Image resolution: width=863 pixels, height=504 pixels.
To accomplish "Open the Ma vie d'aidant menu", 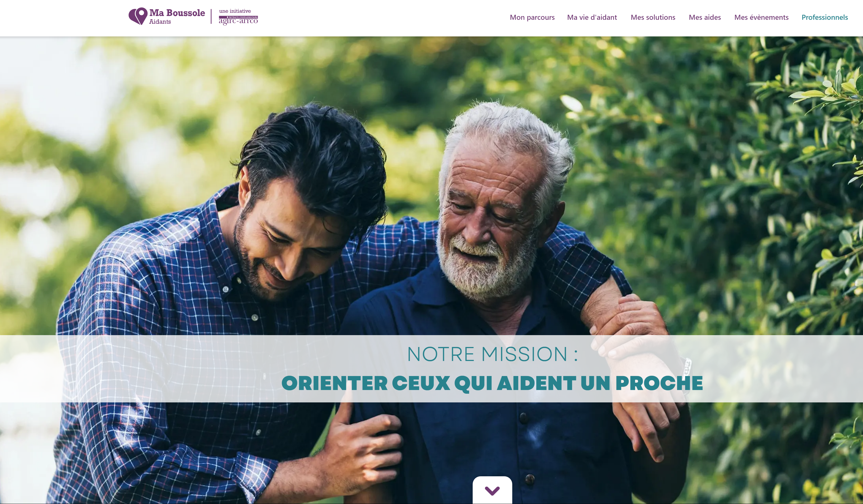I will tap(592, 17).
